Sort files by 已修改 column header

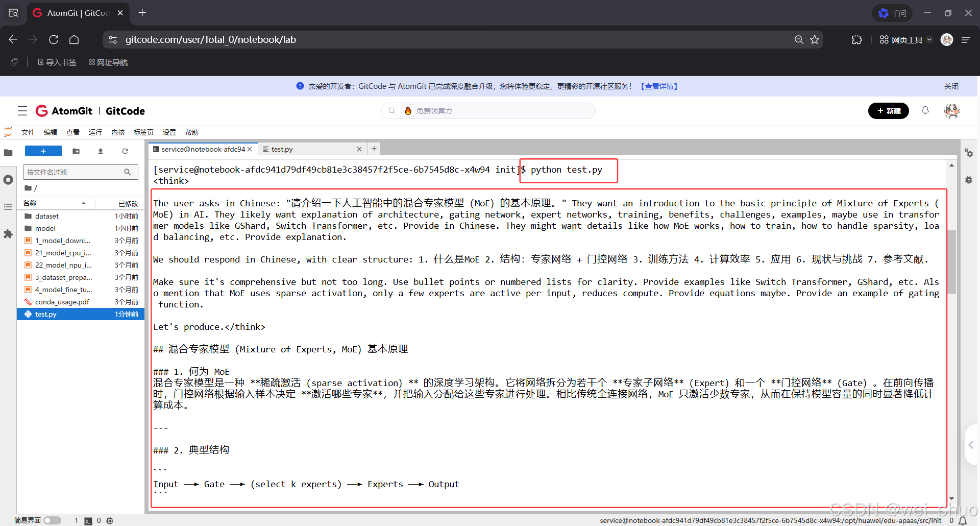pyautogui.click(x=120, y=203)
